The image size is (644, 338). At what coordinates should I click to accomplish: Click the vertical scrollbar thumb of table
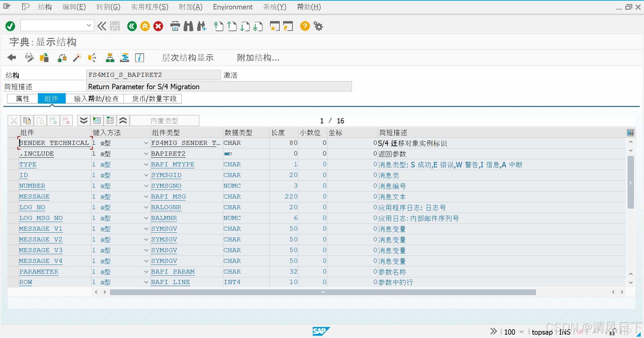point(631,182)
